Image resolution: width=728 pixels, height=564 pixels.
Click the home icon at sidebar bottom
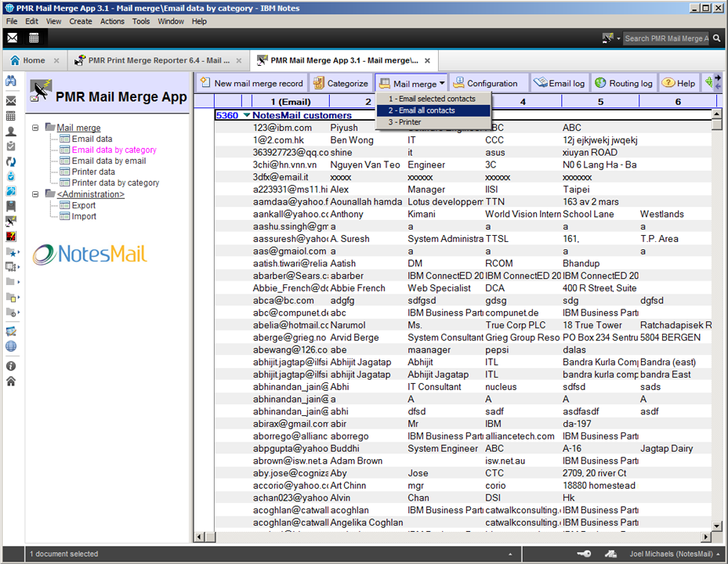tap(11, 381)
